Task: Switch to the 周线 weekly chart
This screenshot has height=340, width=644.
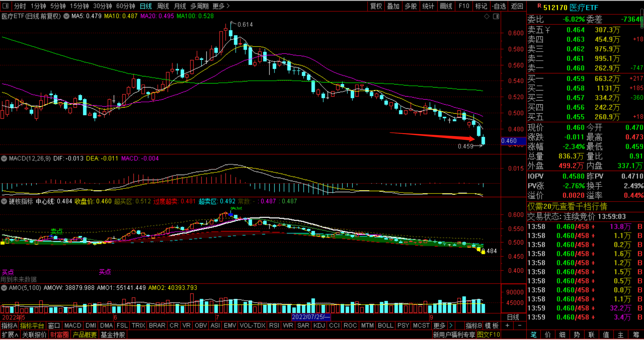Action: tap(163, 6)
